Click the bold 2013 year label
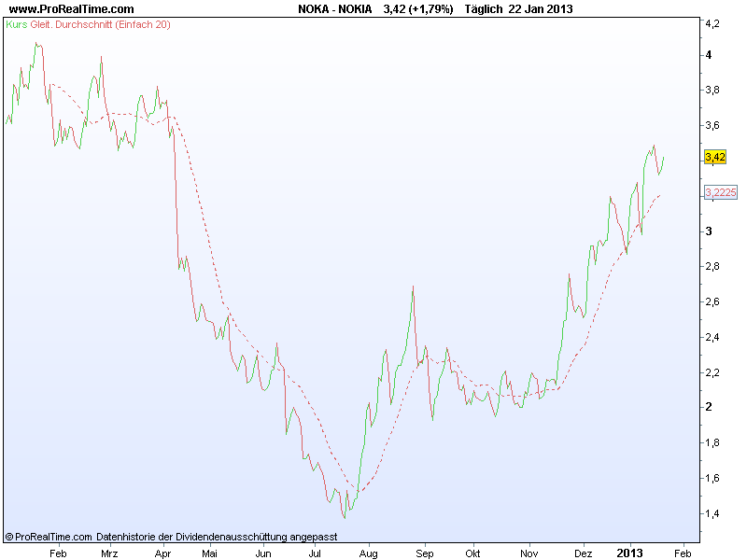The width and height of the screenshot is (747, 560). pos(629,553)
